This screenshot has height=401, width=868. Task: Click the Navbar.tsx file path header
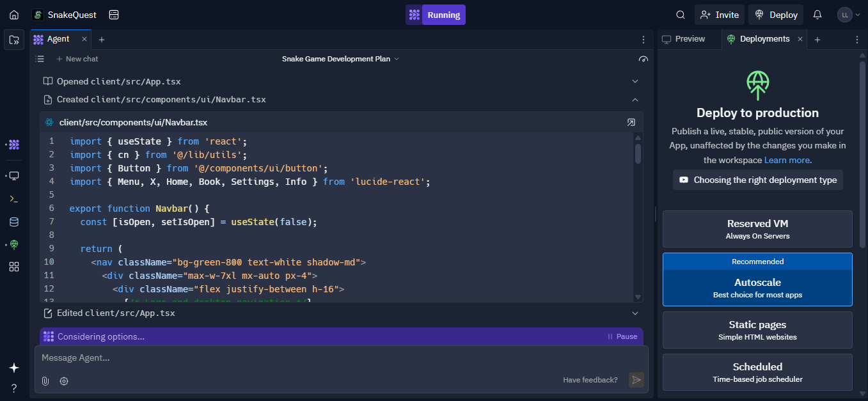(133, 122)
